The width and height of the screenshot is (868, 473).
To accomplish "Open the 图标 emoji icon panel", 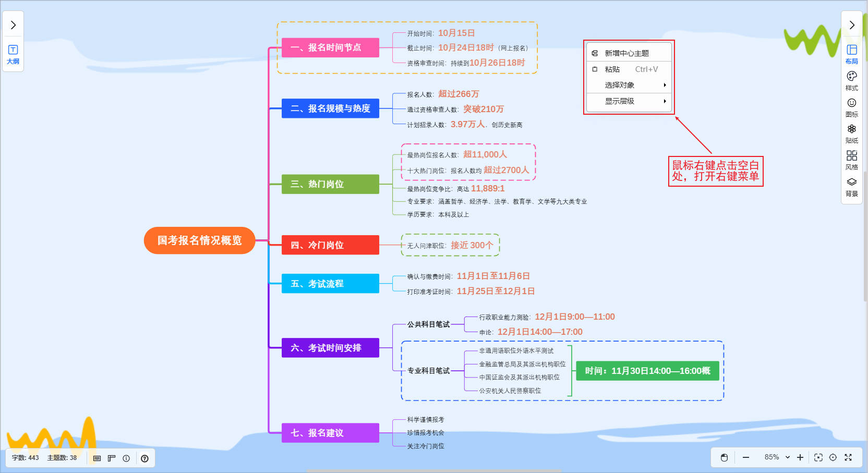I will pyautogui.click(x=851, y=107).
